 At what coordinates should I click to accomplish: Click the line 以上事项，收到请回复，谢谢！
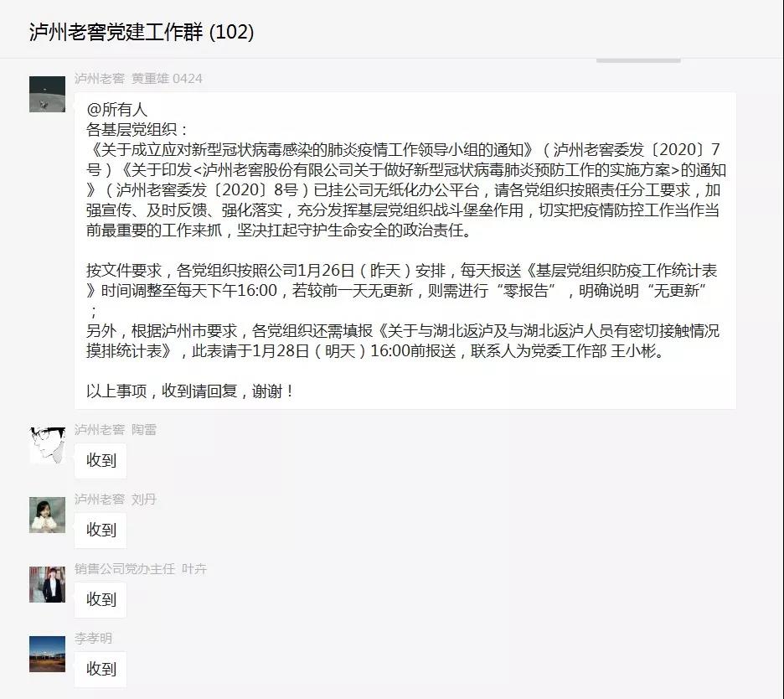pyautogui.click(x=189, y=391)
